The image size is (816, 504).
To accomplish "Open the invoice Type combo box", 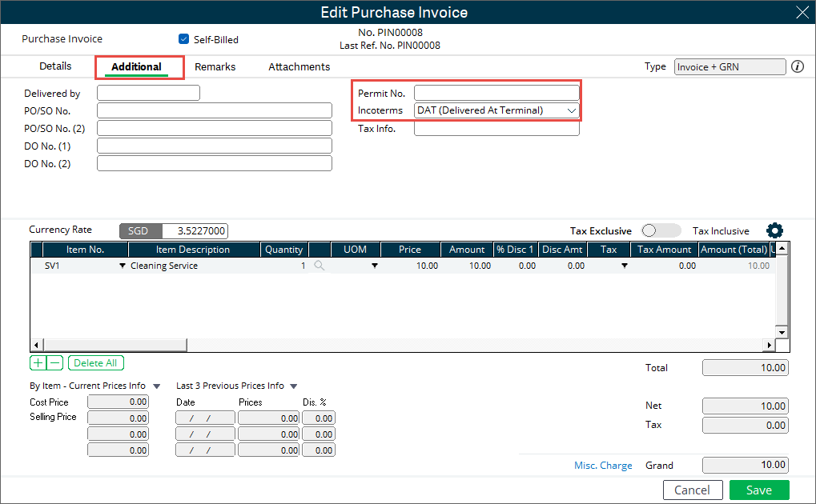I will [x=730, y=67].
